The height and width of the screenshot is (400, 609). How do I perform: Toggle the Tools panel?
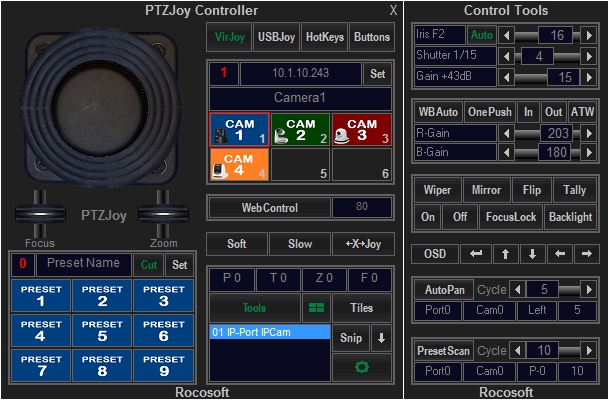255,308
